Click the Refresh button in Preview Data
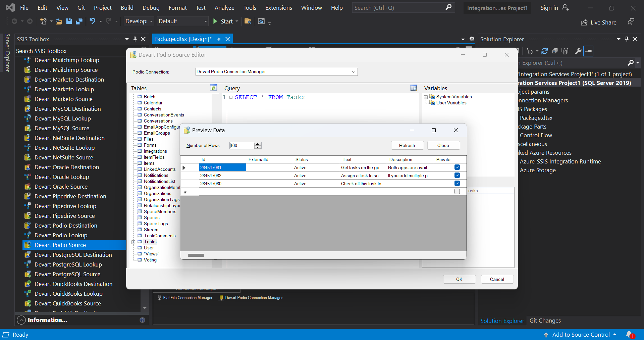Screen dimensions: 644x340 coord(407,145)
